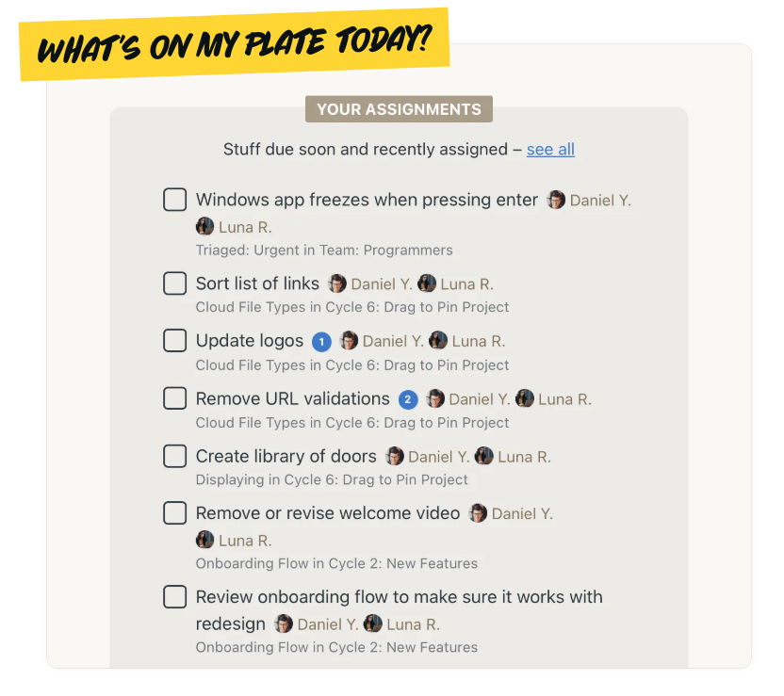Click Daniel Y. avatar on Remove or revise welcome video
Image resolution: width=784 pixels, height=696 pixels.
(478, 512)
